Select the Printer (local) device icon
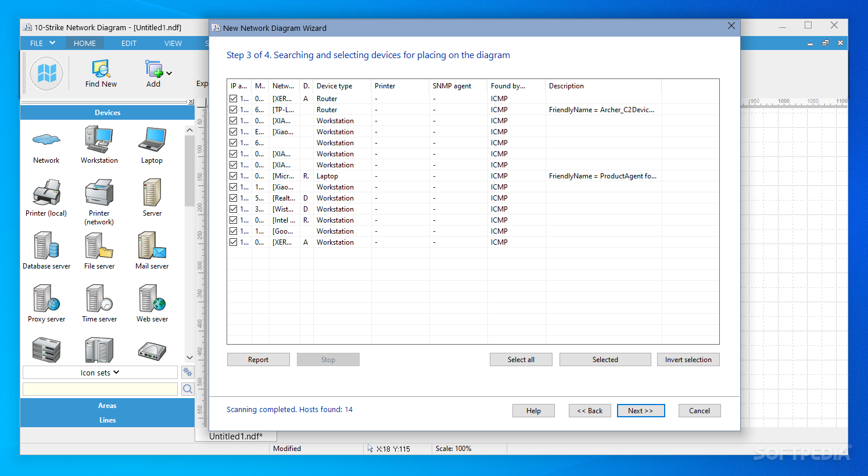The image size is (868, 476). point(46,192)
